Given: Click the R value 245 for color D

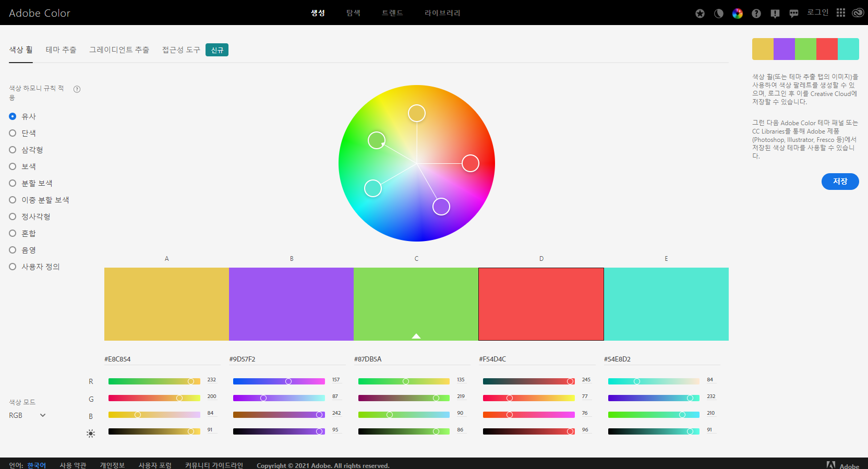Looking at the screenshot, I should pyautogui.click(x=586, y=380).
